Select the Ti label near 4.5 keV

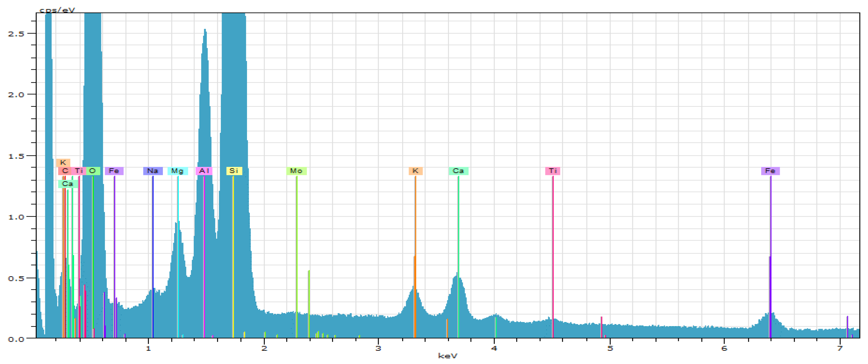coord(552,171)
